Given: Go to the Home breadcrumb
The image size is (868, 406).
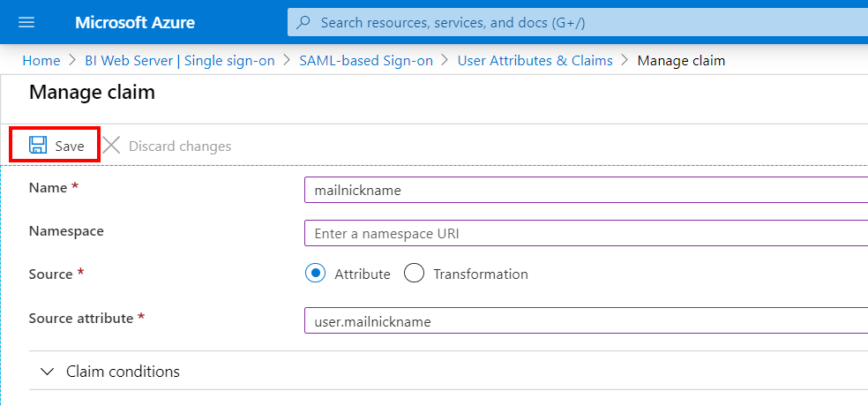Looking at the screenshot, I should pos(41,61).
